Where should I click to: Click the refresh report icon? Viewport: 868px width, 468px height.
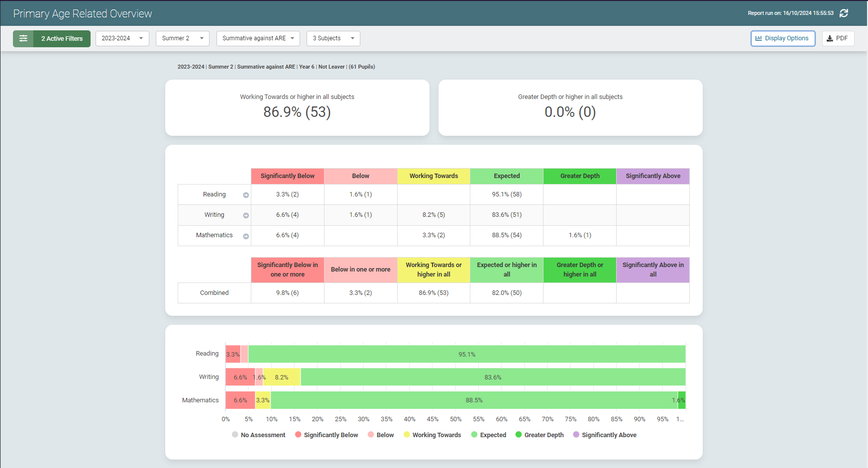pos(844,13)
